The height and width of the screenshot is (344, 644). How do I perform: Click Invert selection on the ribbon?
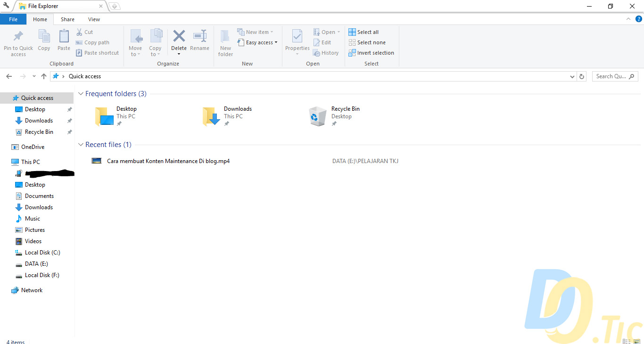click(x=371, y=52)
